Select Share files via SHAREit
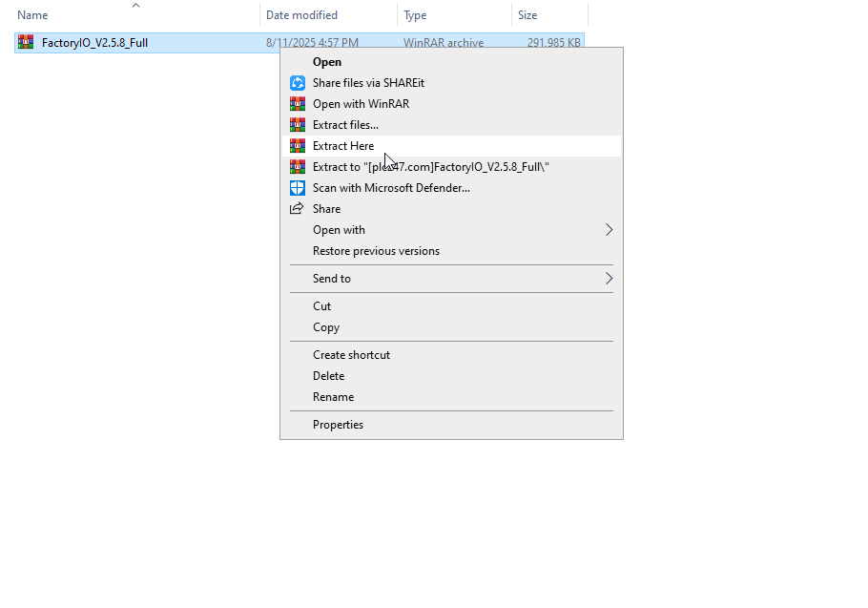The width and height of the screenshot is (868, 608). [452, 83]
